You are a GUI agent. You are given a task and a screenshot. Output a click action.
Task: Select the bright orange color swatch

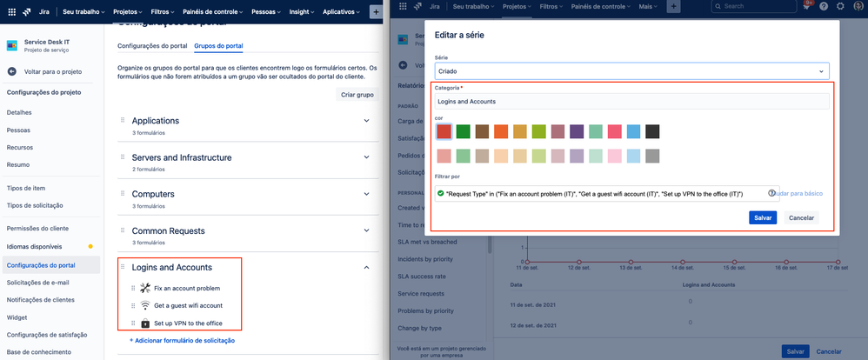(501, 131)
